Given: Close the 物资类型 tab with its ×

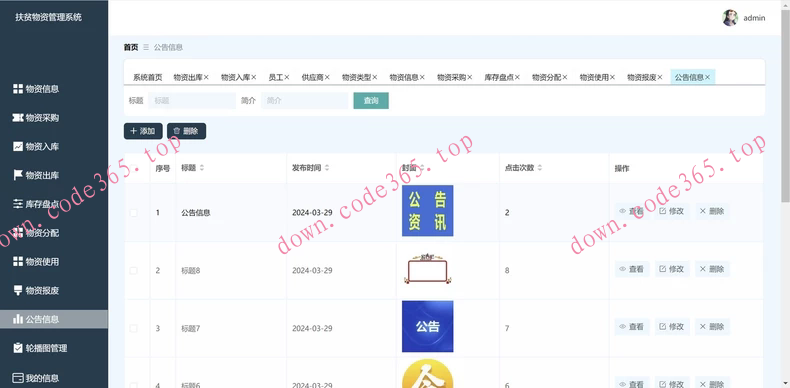Looking at the screenshot, I should point(374,77).
